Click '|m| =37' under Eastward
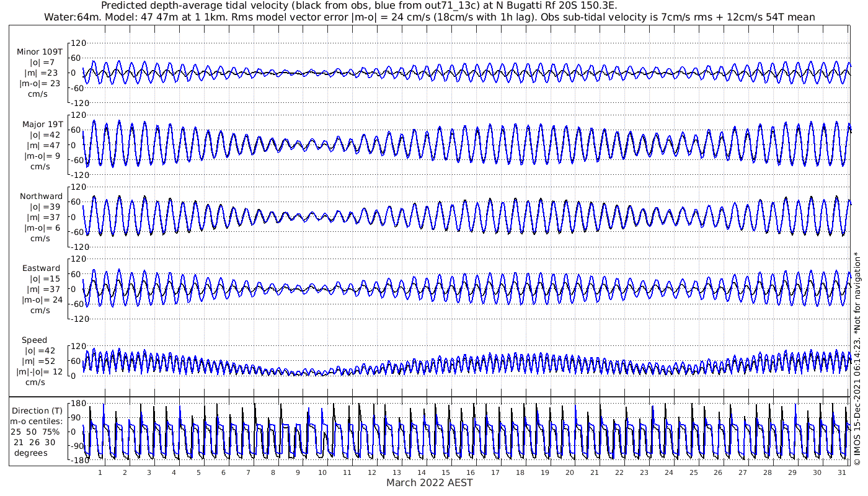Viewport: 868px width, 496px height. tap(43, 290)
